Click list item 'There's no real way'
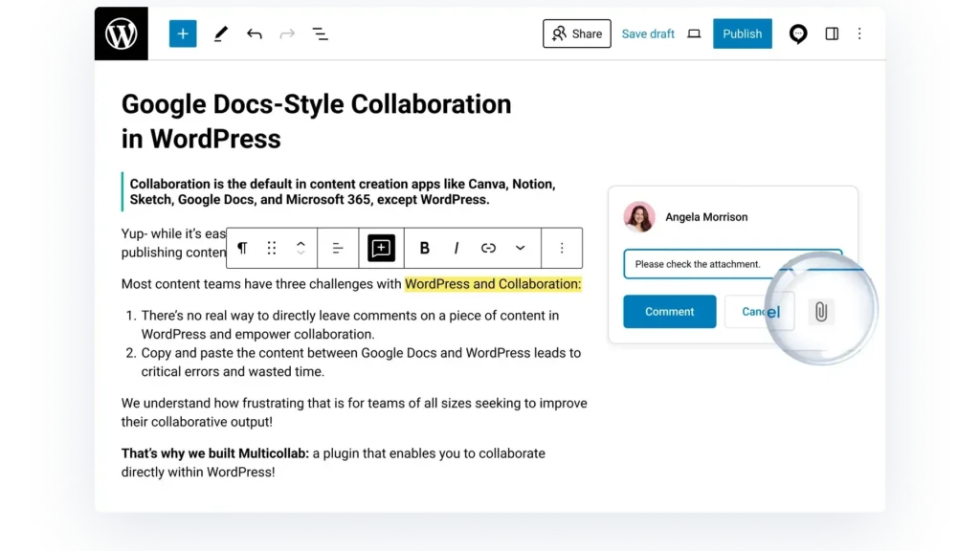 click(350, 325)
